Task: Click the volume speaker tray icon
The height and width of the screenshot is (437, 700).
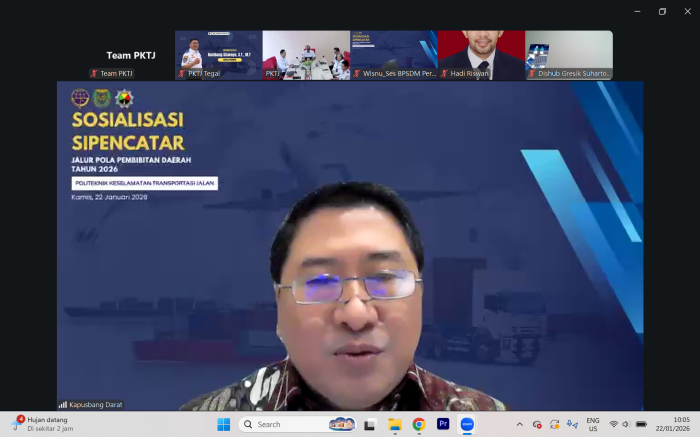Action: (627, 424)
